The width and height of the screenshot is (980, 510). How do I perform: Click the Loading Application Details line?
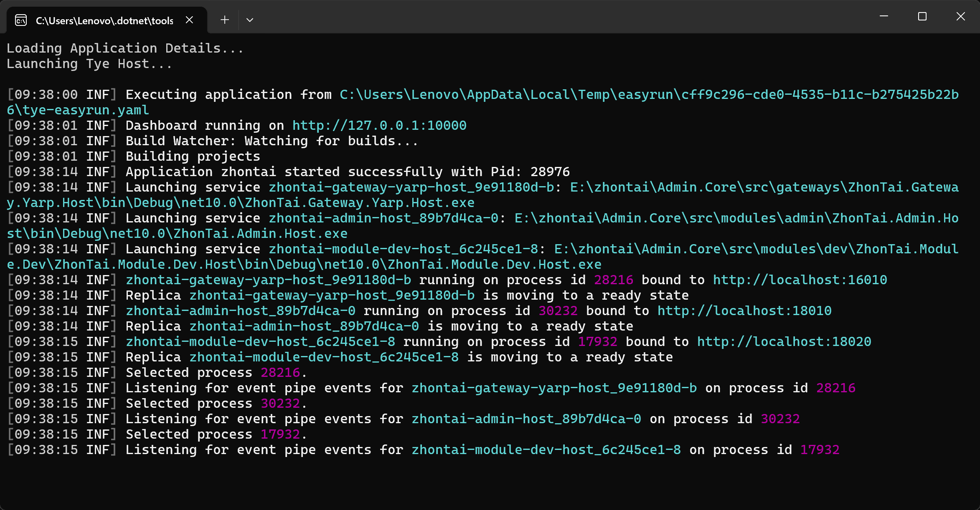(125, 48)
